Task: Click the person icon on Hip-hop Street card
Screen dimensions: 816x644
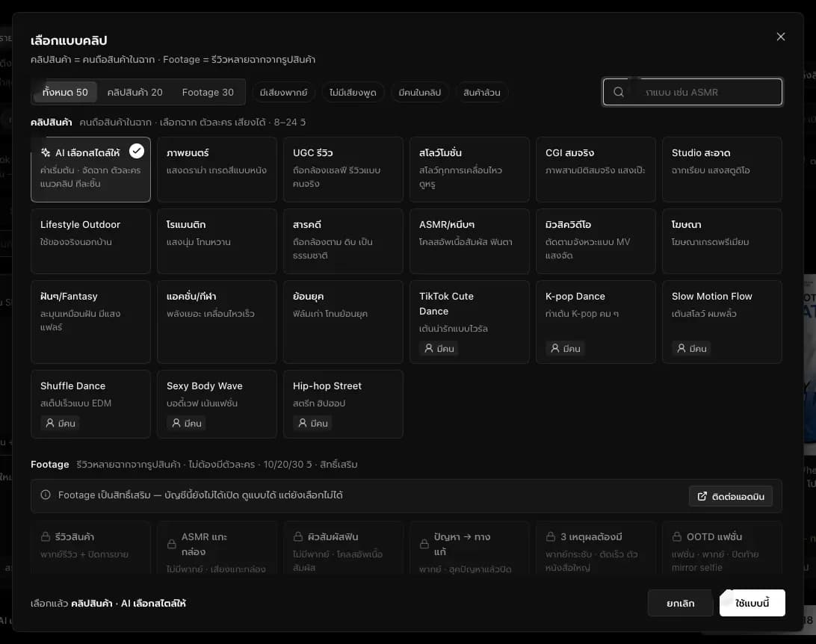Action: (303, 423)
